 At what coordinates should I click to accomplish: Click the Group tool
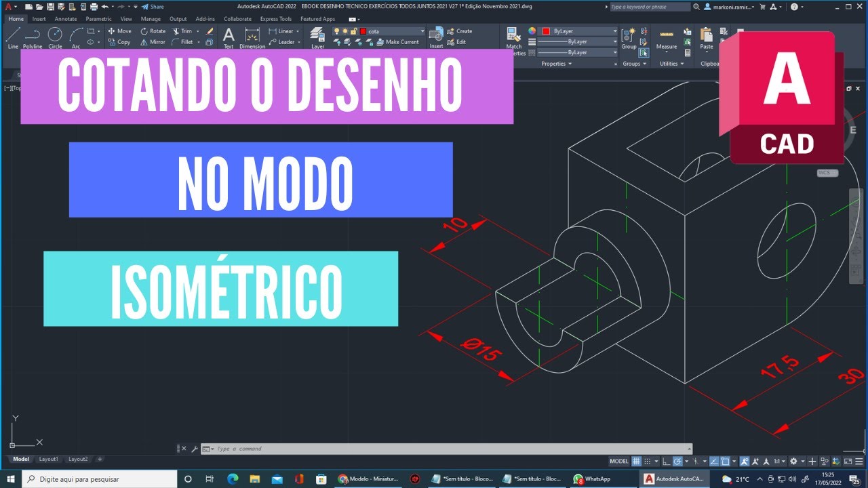click(x=629, y=38)
